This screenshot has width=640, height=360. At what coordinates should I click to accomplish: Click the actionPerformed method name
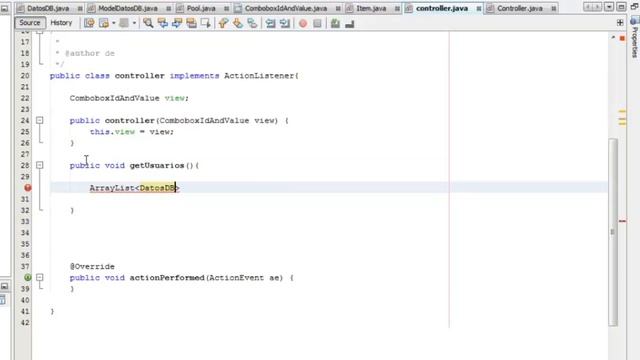tap(167, 278)
